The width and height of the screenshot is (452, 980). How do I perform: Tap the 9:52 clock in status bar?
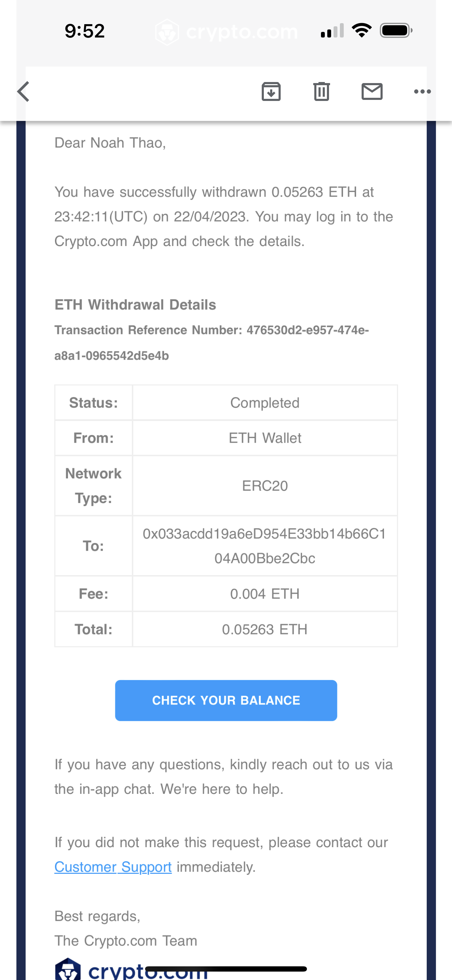tap(84, 31)
